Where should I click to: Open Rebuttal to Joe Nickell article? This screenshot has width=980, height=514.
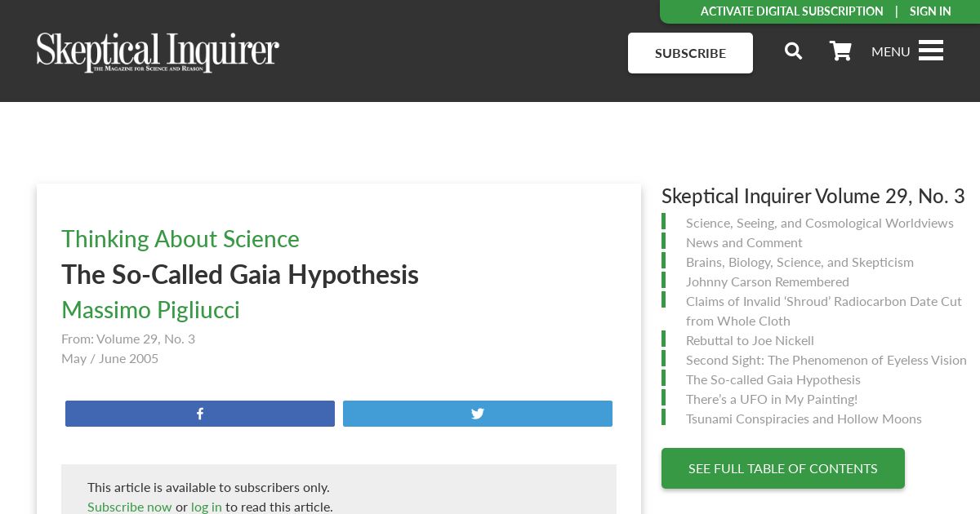(x=750, y=340)
